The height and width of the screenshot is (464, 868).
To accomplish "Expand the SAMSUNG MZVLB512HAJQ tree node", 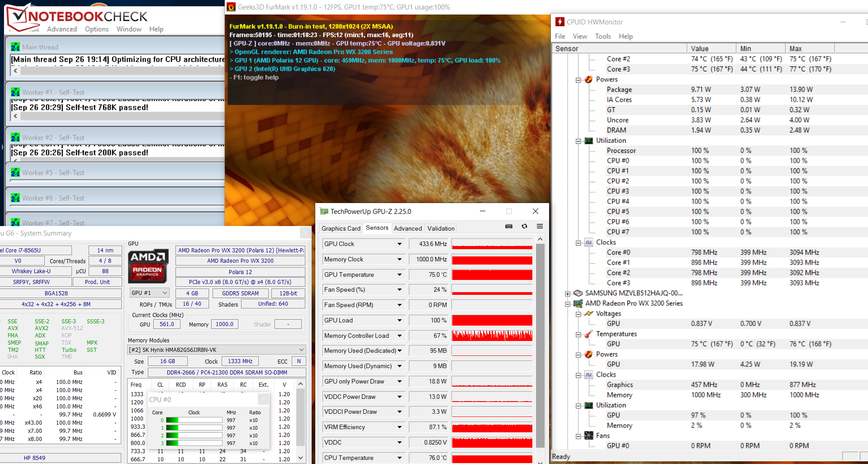I will [x=568, y=294].
